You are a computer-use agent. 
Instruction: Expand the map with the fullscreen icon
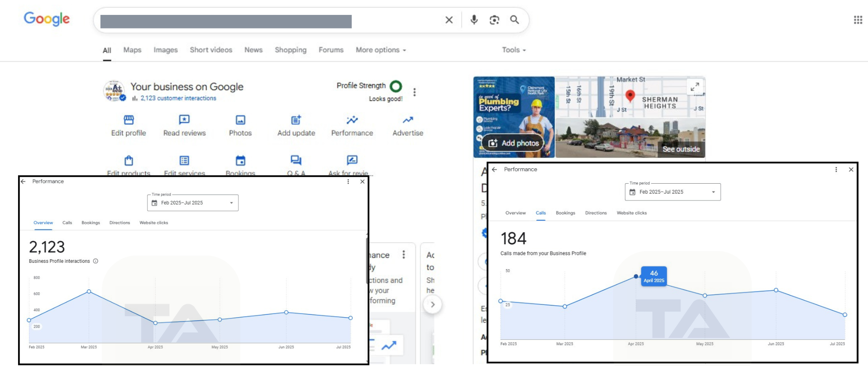click(x=695, y=86)
